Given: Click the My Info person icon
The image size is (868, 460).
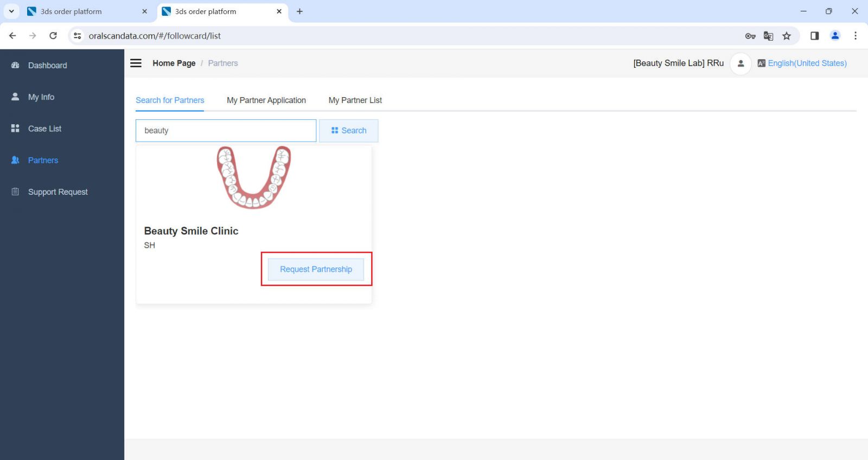Looking at the screenshot, I should point(15,97).
